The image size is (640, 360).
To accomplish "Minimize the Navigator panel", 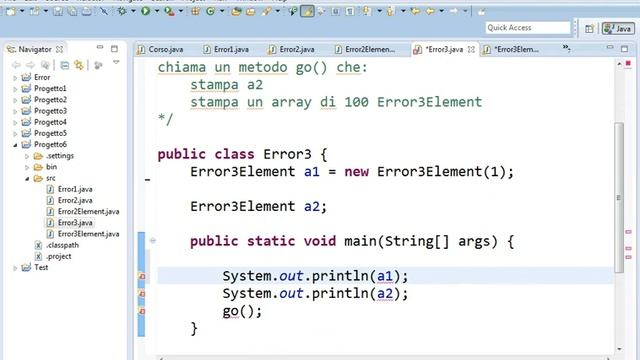I will pyautogui.click(x=100, y=47).
